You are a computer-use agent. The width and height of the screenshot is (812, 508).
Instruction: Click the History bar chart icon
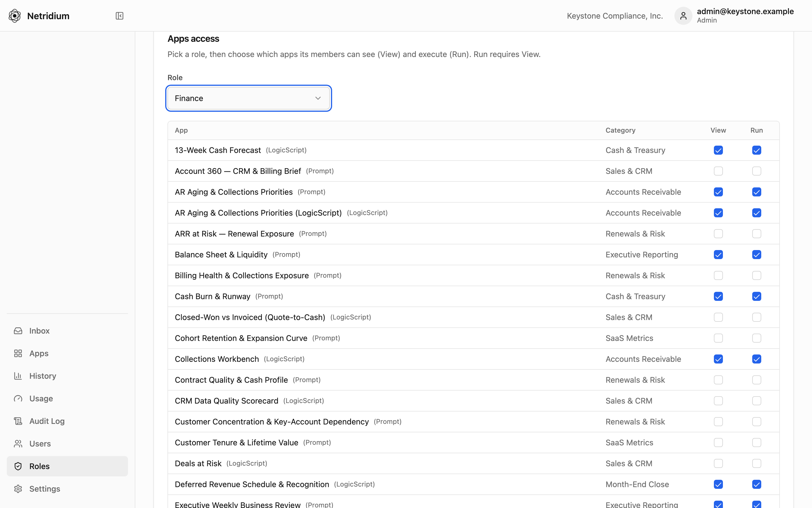tap(18, 376)
